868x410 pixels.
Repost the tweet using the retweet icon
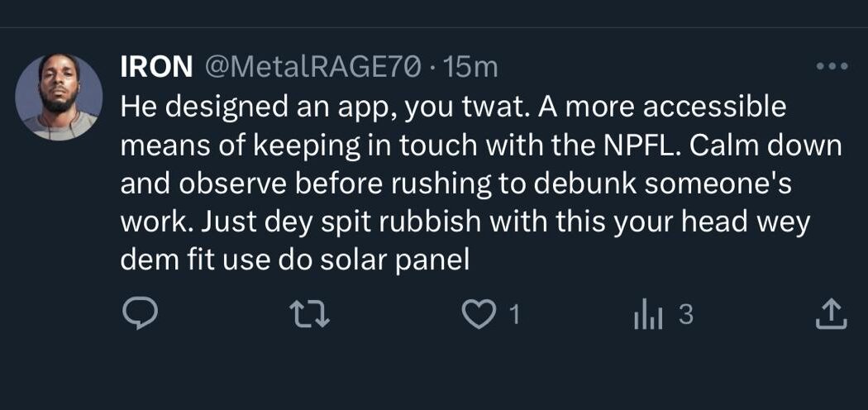coord(312,314)
